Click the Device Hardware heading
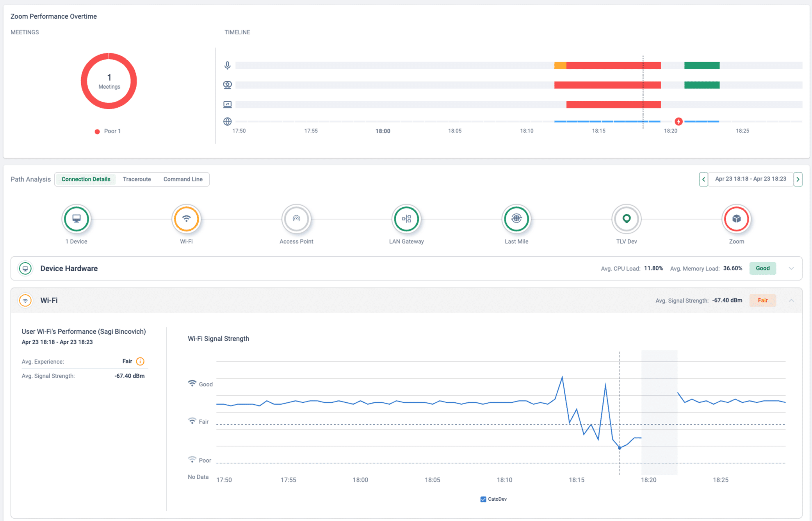This screenshot has height=521, width=812. pyautogui.click(x=69, y=269)
